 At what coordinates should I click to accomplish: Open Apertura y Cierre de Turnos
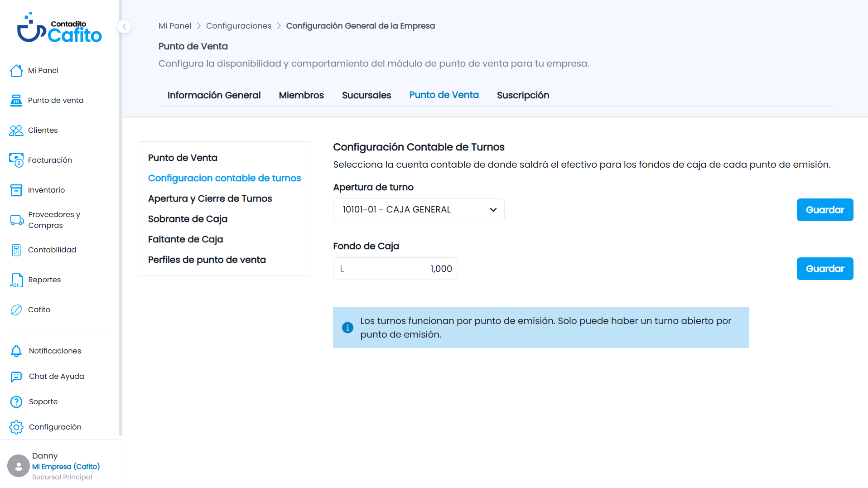click(x=210, y=198)
